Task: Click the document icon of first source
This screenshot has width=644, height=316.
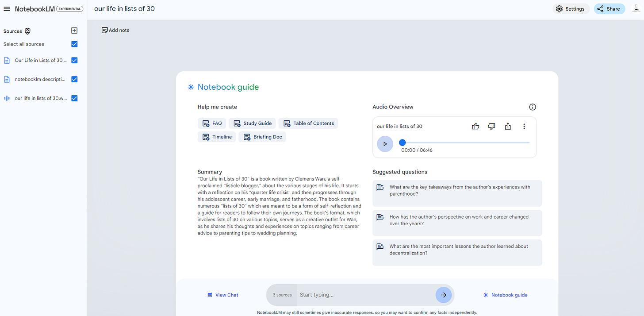Action: tap(7, 60)
